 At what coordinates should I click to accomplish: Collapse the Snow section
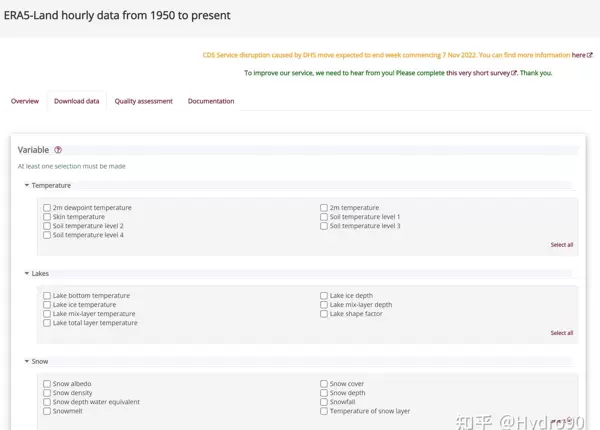[x=27, y=361]
